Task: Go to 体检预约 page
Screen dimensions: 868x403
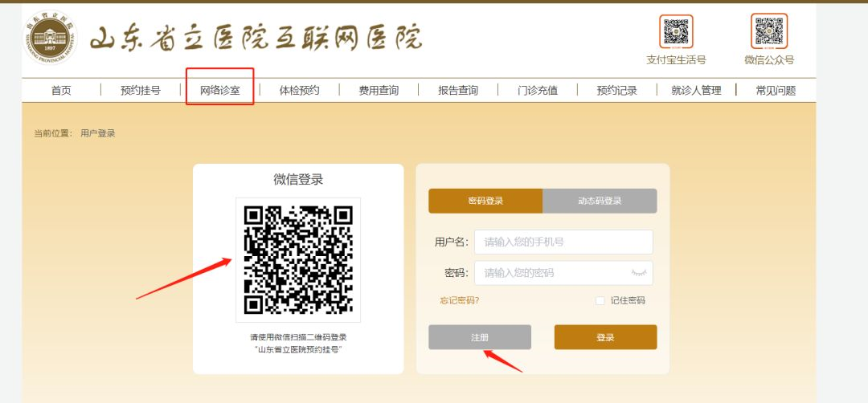Action: (x=299, y=91)
